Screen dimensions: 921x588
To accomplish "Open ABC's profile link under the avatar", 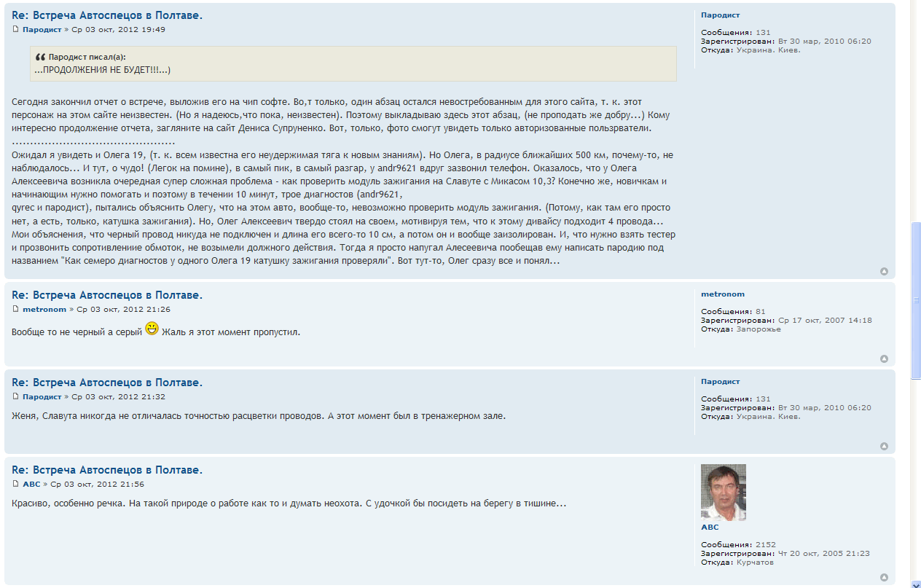I will pos(709,527).
